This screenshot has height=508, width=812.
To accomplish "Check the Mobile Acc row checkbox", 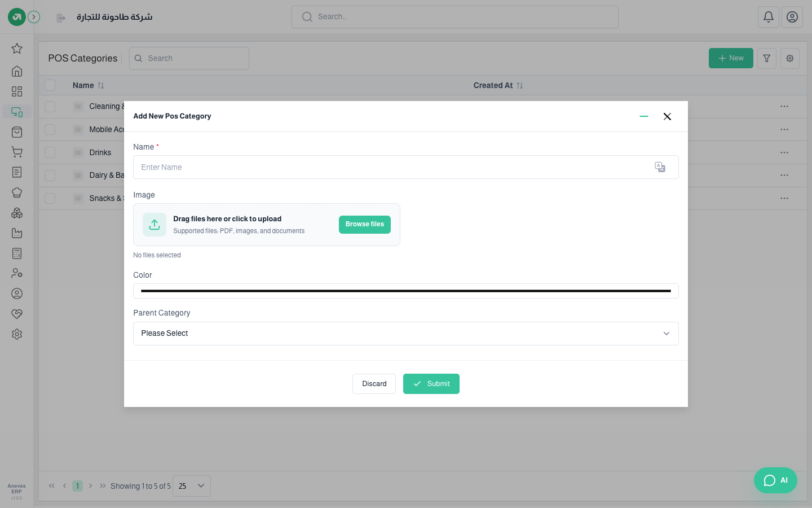I will 50,129.
